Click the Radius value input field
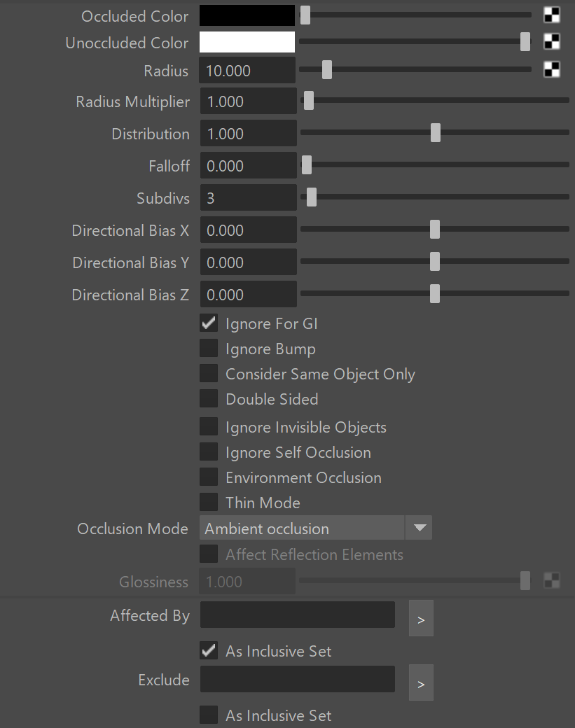 (x=247, y=71)
